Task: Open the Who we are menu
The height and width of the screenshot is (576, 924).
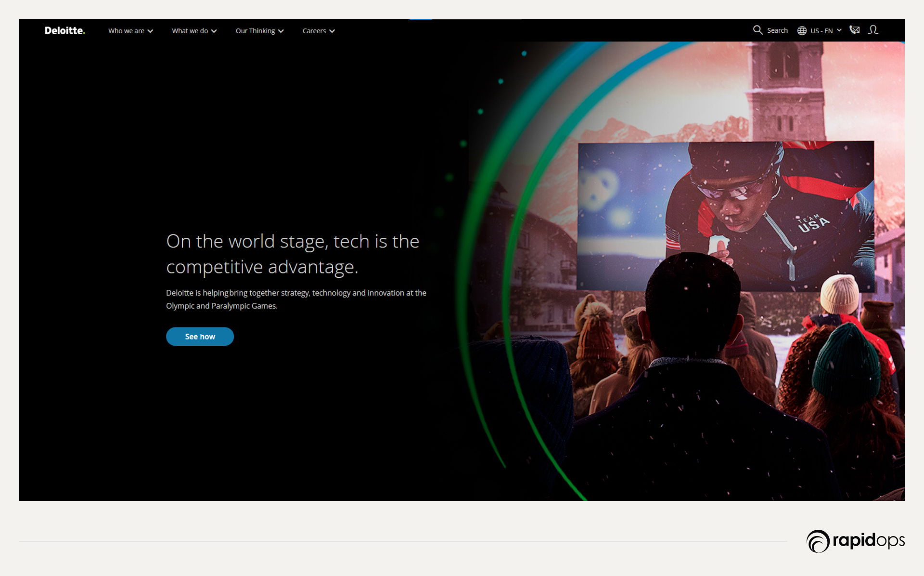Action: [x=126, y=31]
